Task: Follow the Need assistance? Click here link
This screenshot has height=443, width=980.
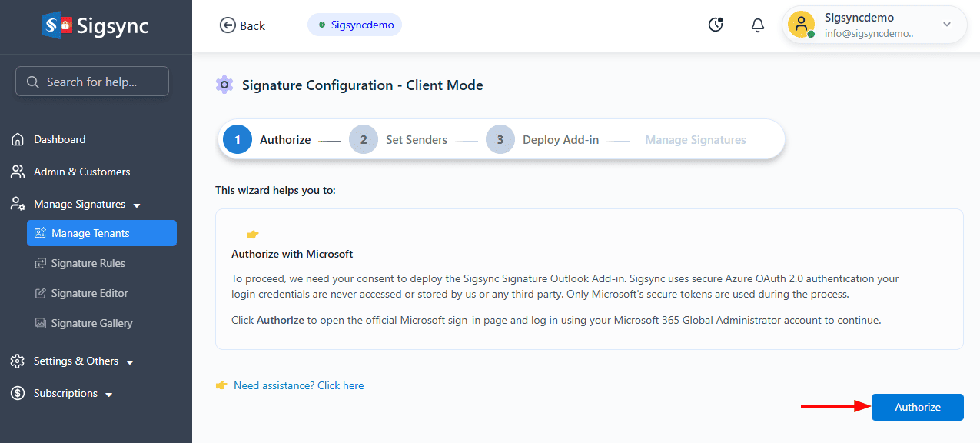Action: pyautogui.click(x=298, y=385)
